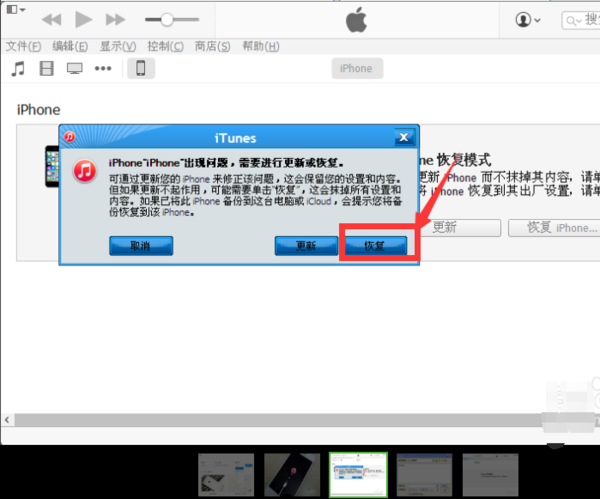Open the highlighted third thumbnail
The width and height of the screenshot is (600, 499).
[358, 475]
